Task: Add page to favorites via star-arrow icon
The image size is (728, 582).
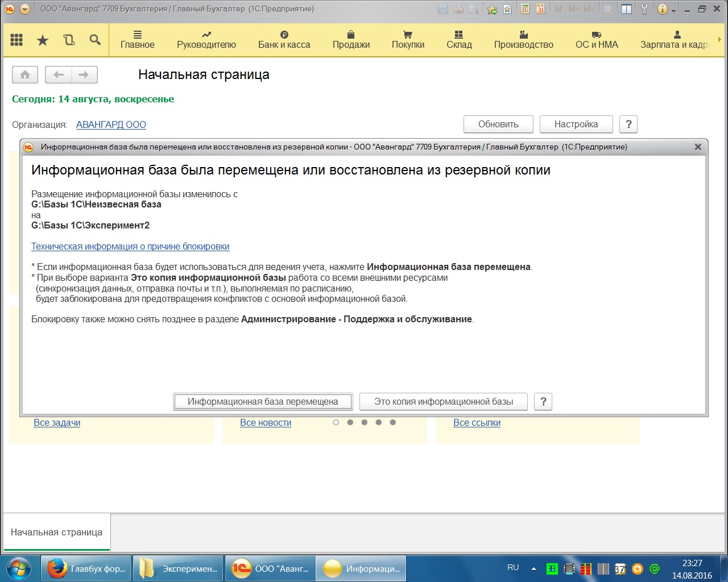Action: point(492,9)
